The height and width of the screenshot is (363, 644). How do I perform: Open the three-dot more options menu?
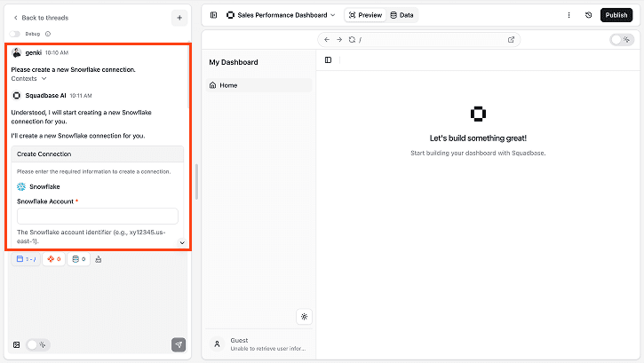[x=569, y=15]
